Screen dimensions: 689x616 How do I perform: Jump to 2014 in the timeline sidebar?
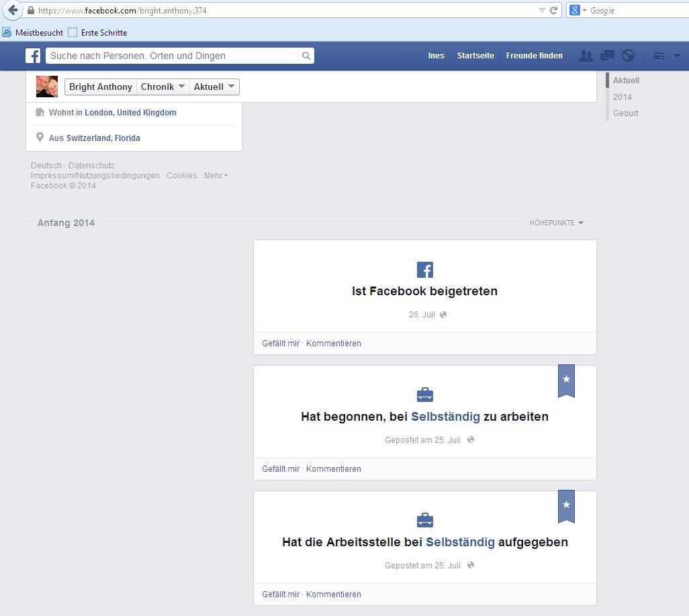click(x=623, y=97)
